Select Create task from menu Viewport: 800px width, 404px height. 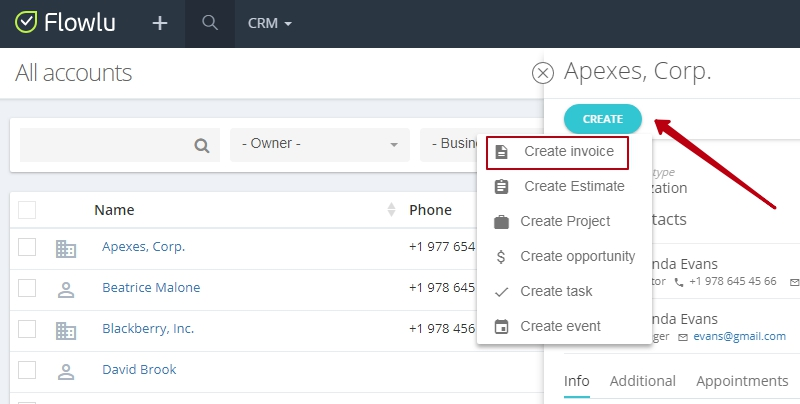click(x=564, y=291)
